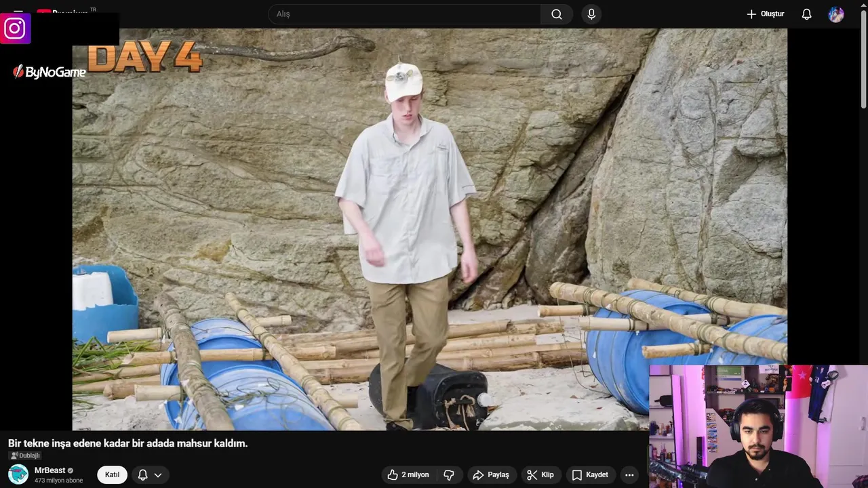The image size is (868, 488).
Task: Save the video with Kaydet button
Action: pos(589,475)
